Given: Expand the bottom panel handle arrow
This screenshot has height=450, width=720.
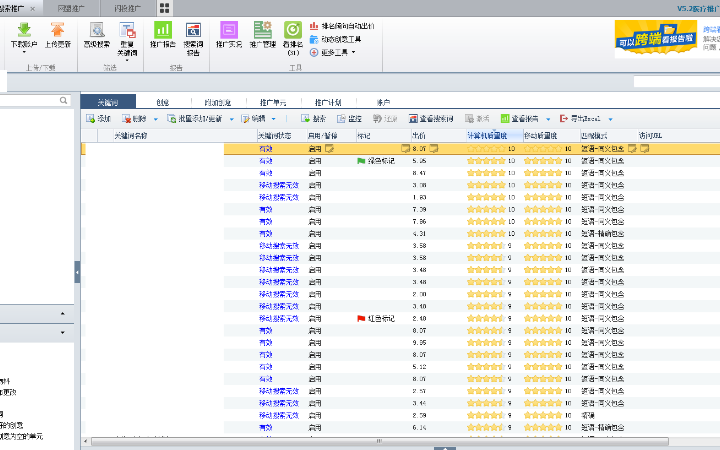Looking at the screenshot, I should (444, 448).
